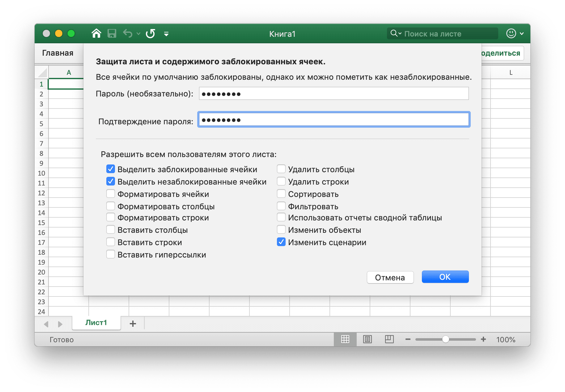Click the Готово status text
This screenshot has width=565, height=392.
(x=62, y=339)
